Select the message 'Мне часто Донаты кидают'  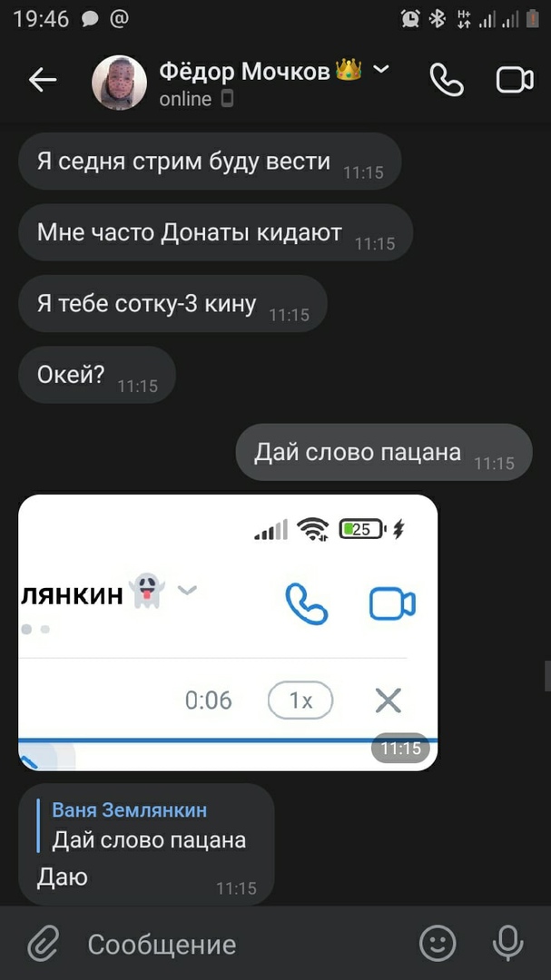pyautogui.click(x=216, y=232)
